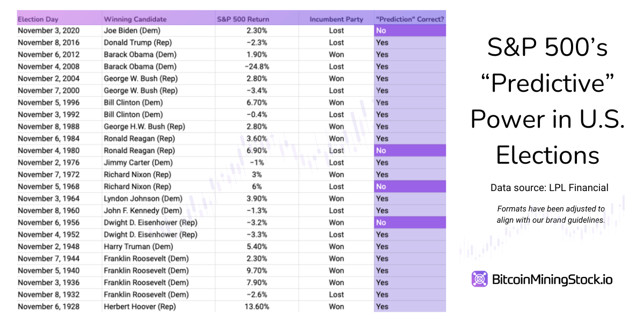
Task: Click the Winning Candidate column header
Action: coord(135,19)
